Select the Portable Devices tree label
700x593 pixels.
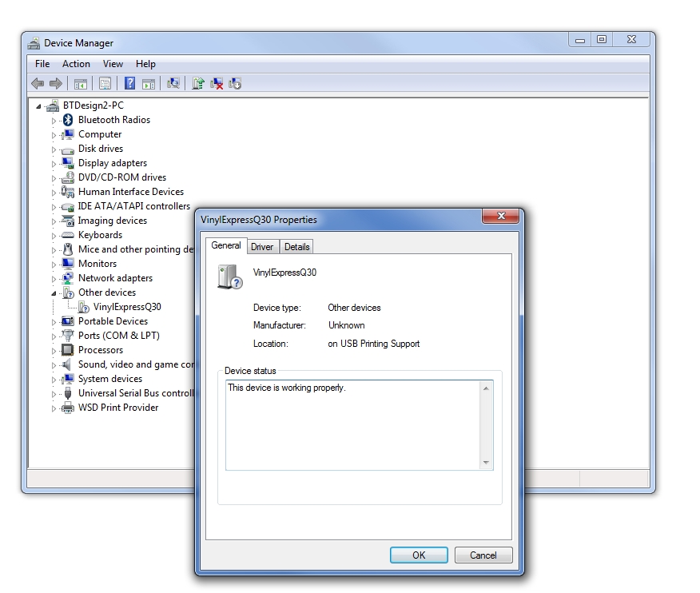pyautogui.click(x=113, y=321)
